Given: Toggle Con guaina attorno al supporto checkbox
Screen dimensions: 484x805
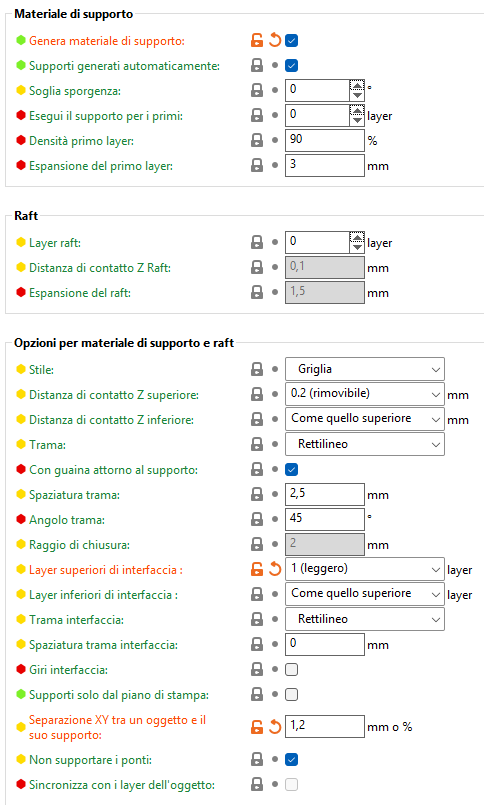Looking at the screenshot, I should click(292, 469).
